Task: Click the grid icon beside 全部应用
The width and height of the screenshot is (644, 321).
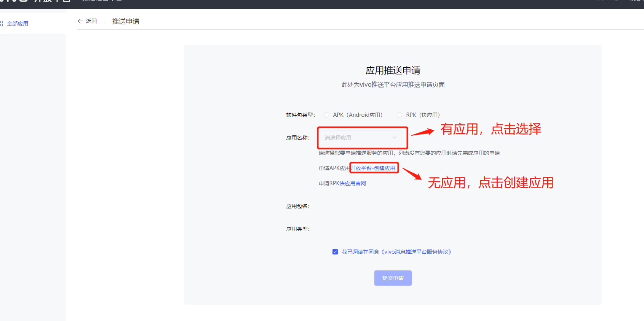Action: tap(2, 24)
